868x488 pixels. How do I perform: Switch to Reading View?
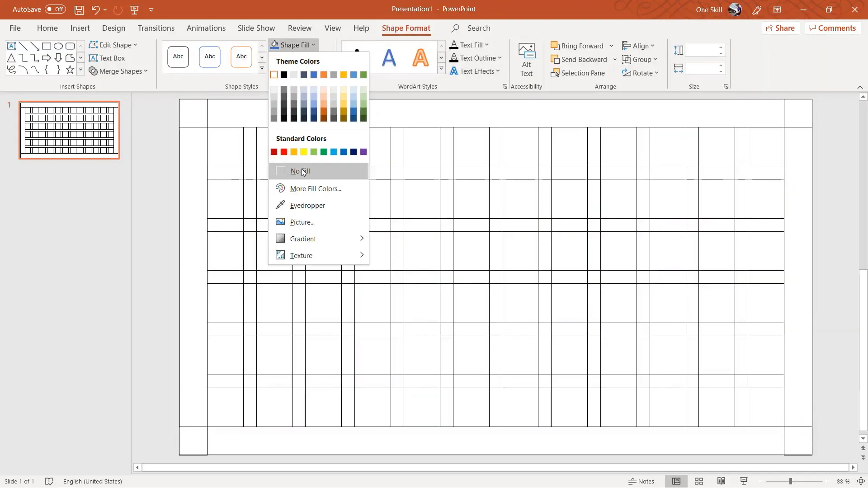coord(721,481)
